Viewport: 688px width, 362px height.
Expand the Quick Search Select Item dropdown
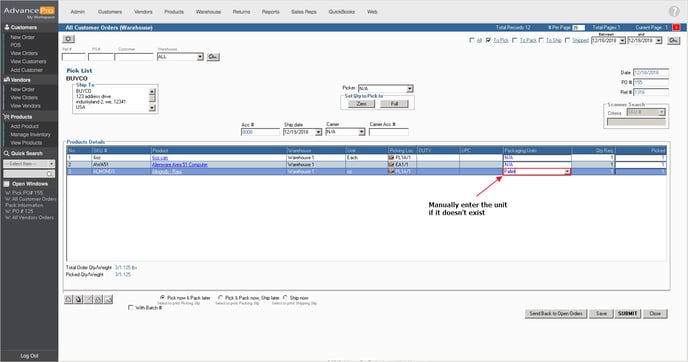tap(51, 164)
